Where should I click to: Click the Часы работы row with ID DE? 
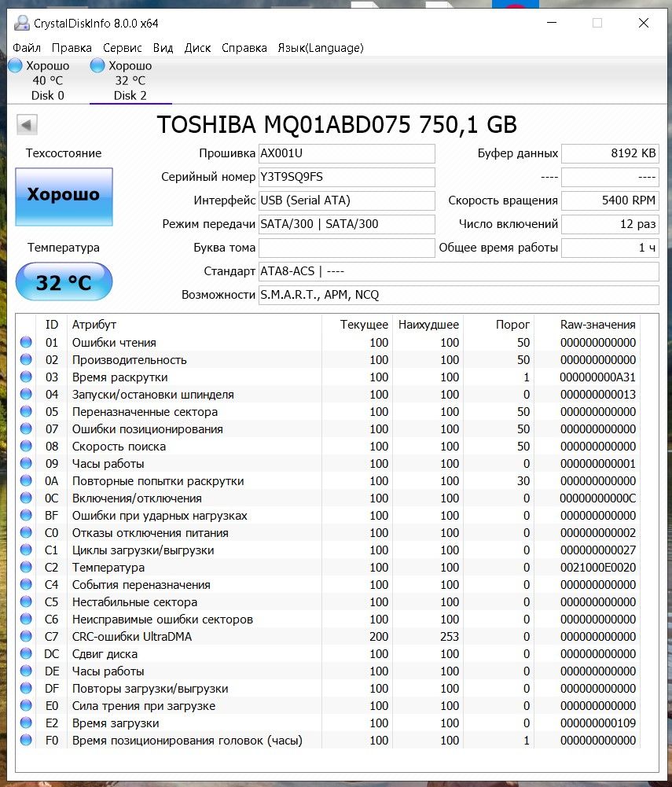point(329,671)
